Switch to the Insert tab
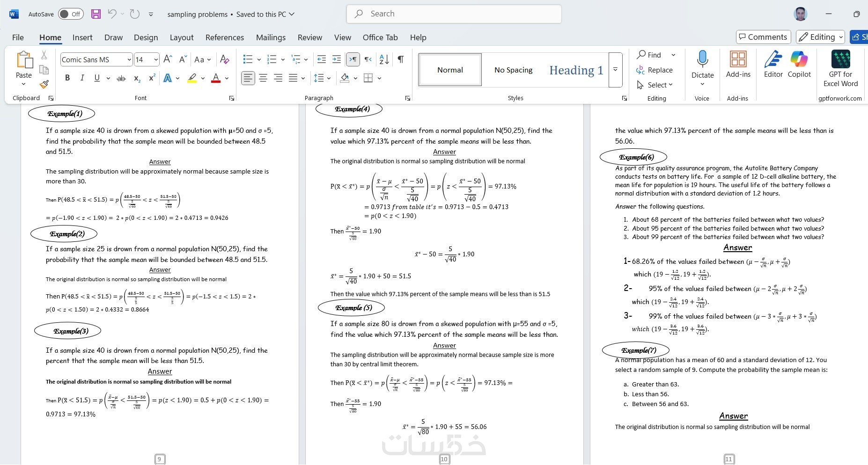 pyautogui.click(x=82, y=37)
